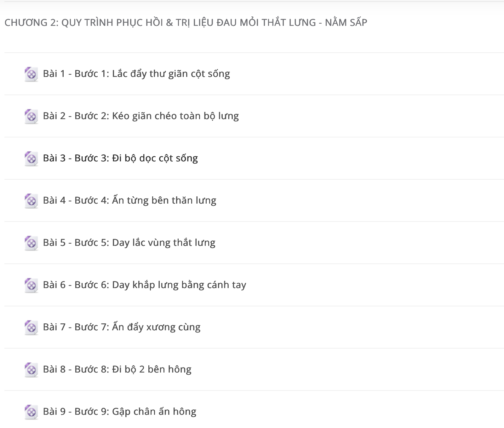Open lesson Ấn từng bên thăn lưng
The image size is (504, 428).
point(129,200)
